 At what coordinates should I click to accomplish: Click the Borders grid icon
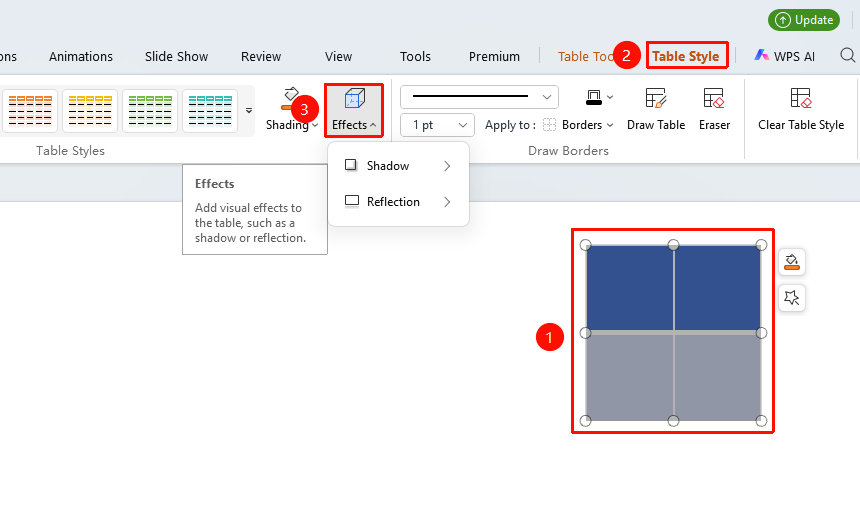pos(549,125)
